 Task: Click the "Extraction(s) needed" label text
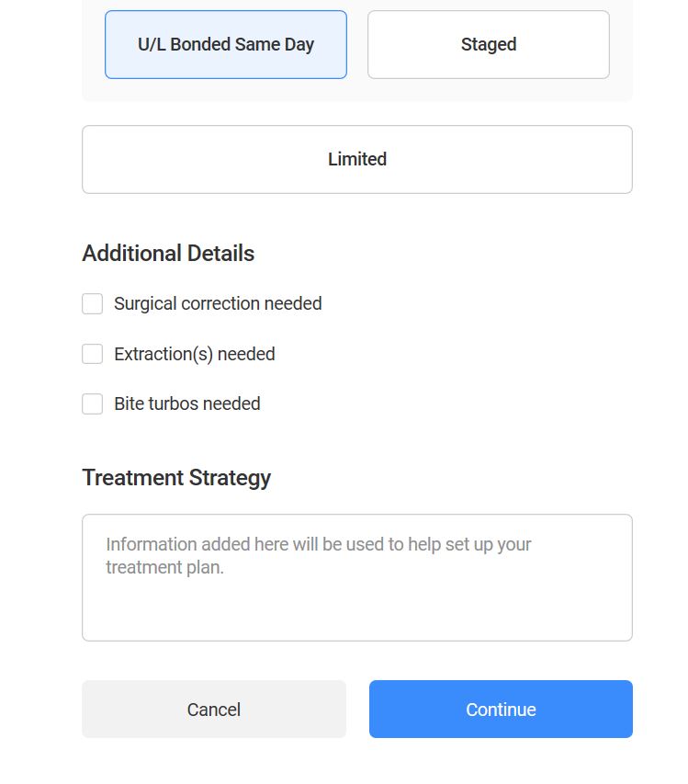[x=194, y=354]
